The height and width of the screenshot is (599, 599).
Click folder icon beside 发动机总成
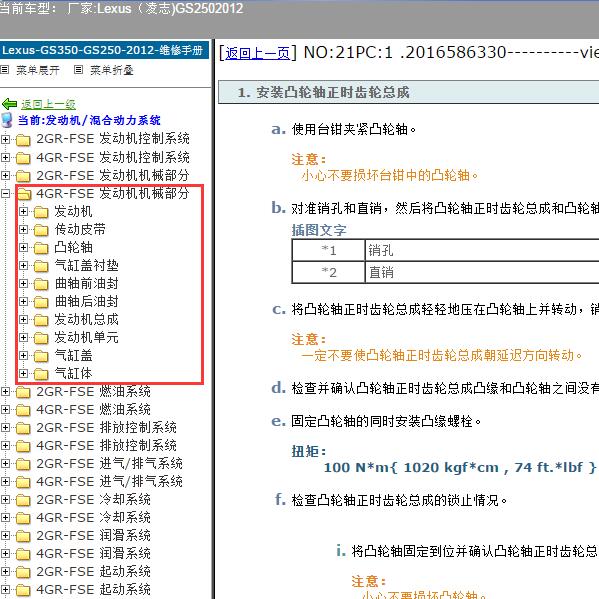[x=41, y=320]
